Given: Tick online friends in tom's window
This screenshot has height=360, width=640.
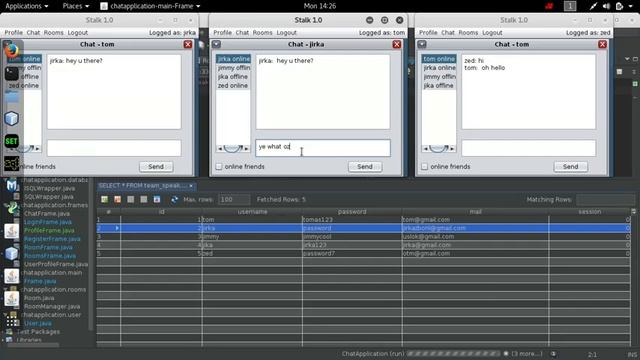Looking at the screenshot, I should pos(219,167).
